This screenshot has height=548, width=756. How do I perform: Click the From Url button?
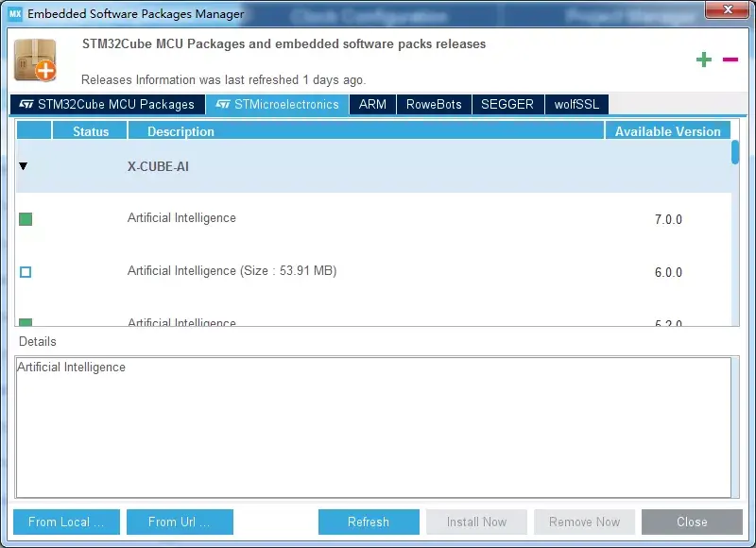click(180, 522)
